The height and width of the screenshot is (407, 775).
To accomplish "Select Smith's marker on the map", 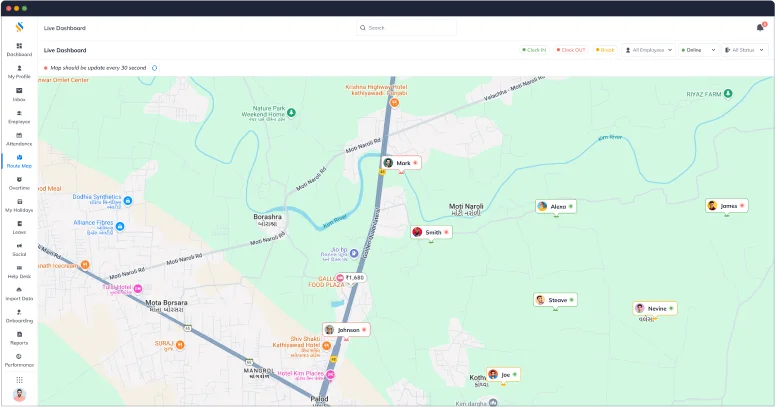I will click(x=431, y=232).
